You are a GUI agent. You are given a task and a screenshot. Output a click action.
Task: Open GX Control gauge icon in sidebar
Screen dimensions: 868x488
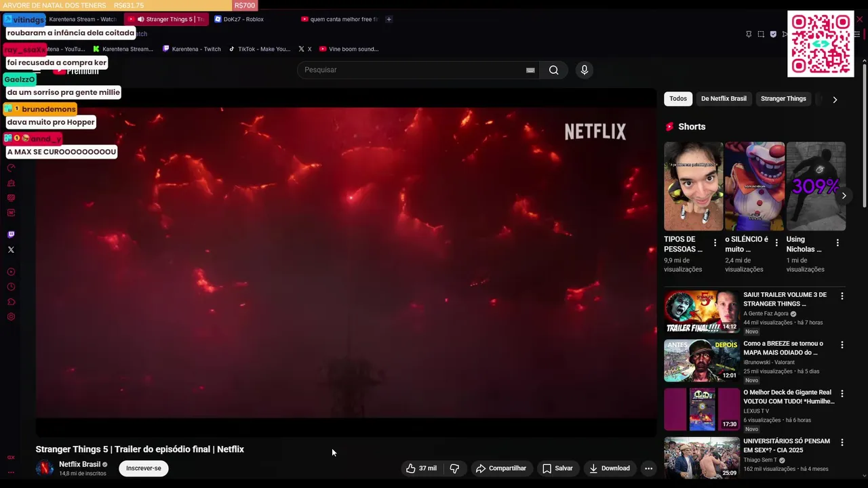pos(11,168)
